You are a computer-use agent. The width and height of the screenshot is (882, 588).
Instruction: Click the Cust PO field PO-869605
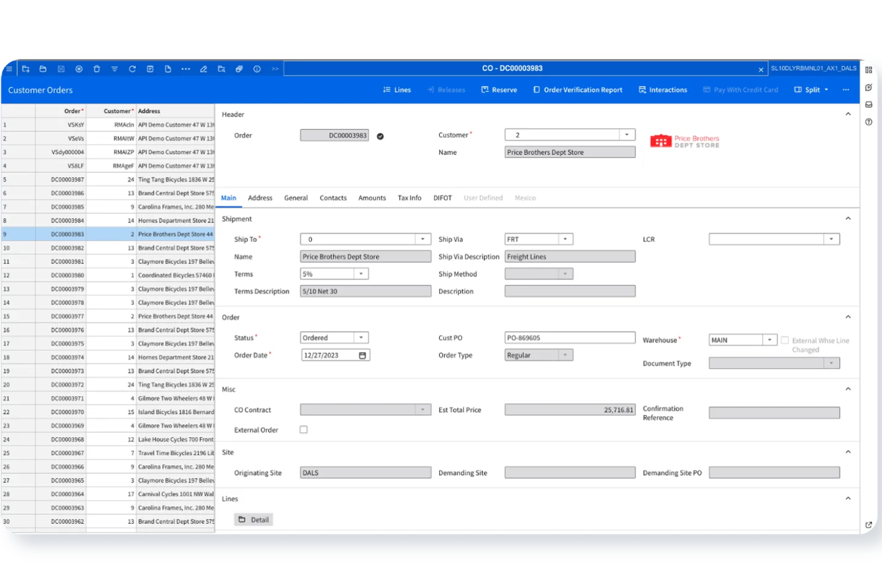(570, 338)
